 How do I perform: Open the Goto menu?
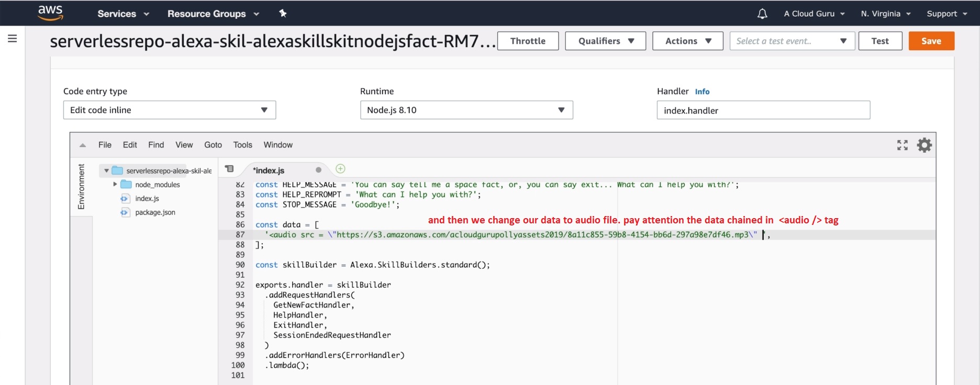point(213,145)
